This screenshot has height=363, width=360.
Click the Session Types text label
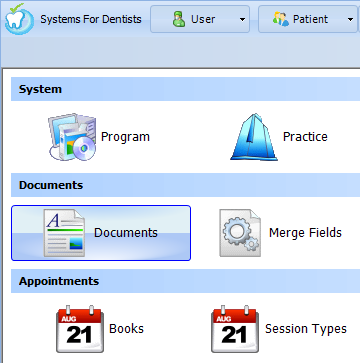click(306, 329)
